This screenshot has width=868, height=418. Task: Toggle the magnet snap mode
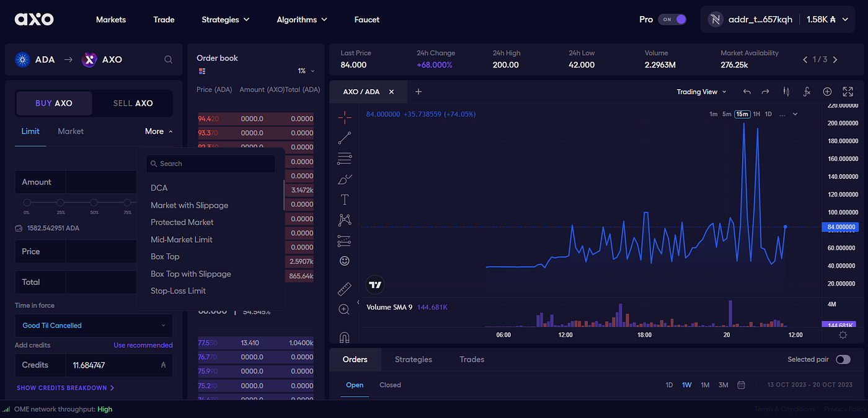click(x=345, y=337)
